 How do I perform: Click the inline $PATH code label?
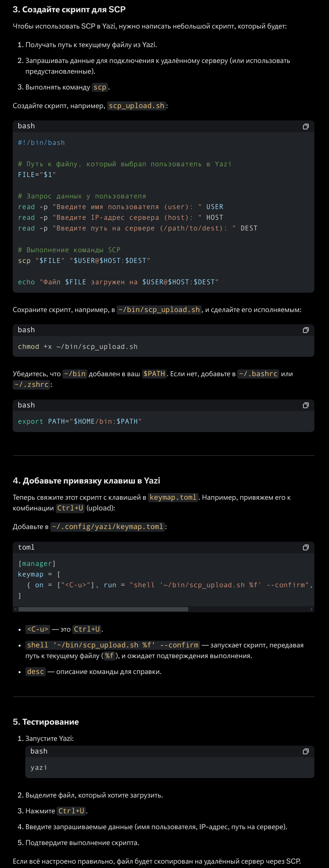pyautogui.click(x=154, y=374)
